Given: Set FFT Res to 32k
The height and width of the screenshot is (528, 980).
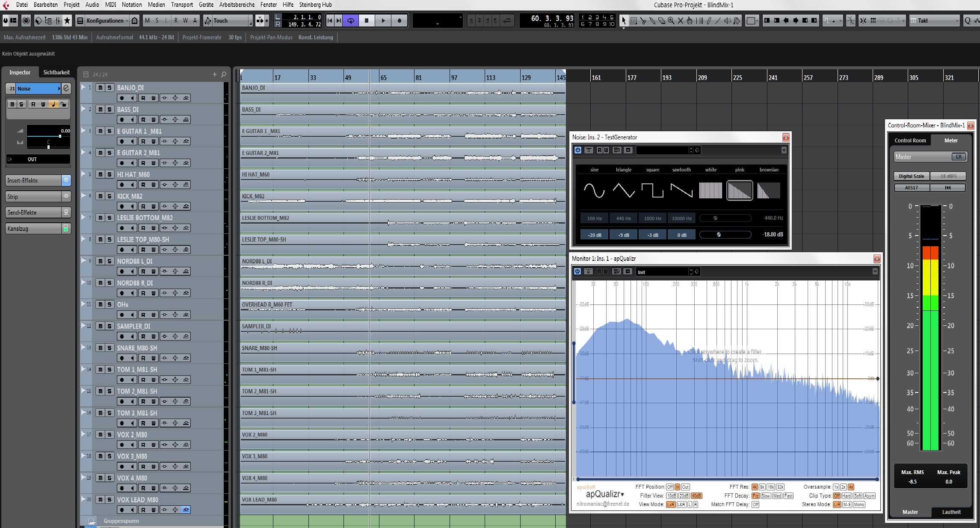Looking at the screenshot, I should [781, 487].
